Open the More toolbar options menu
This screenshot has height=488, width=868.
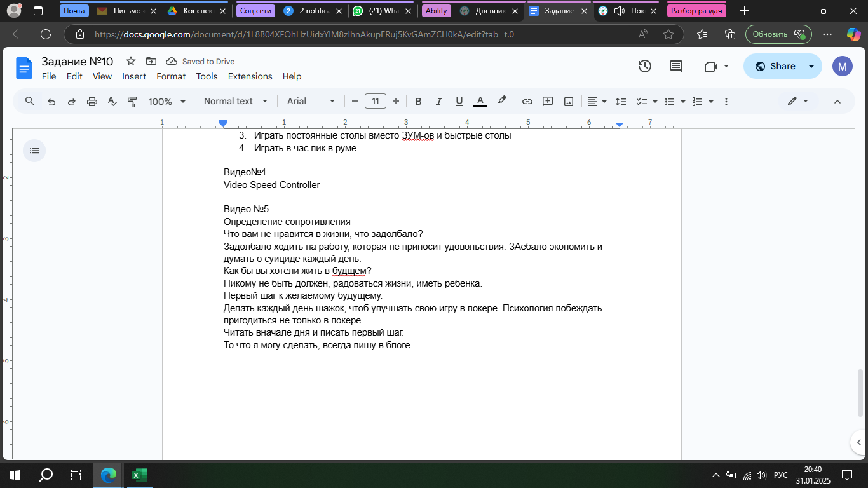click(726, 101)
